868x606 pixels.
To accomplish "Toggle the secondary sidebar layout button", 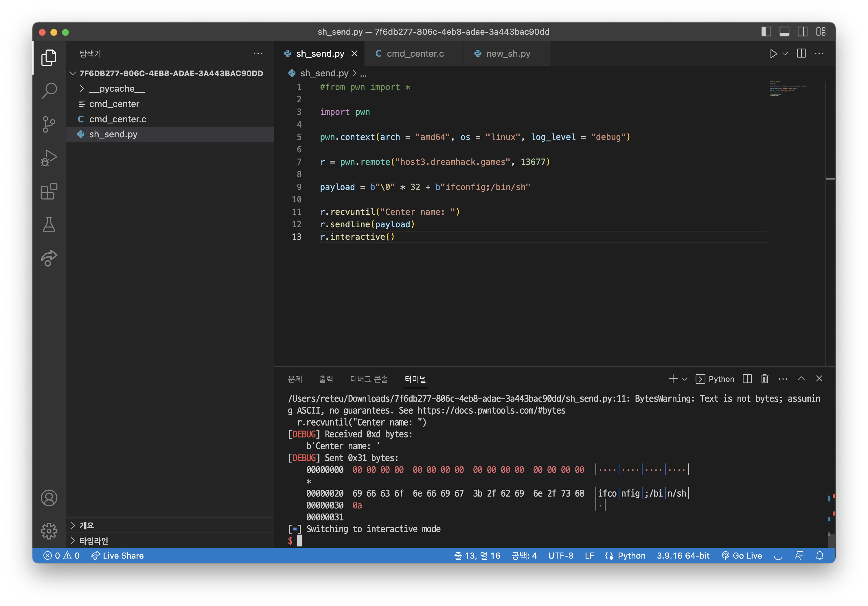I will click(x=802, y=32).
